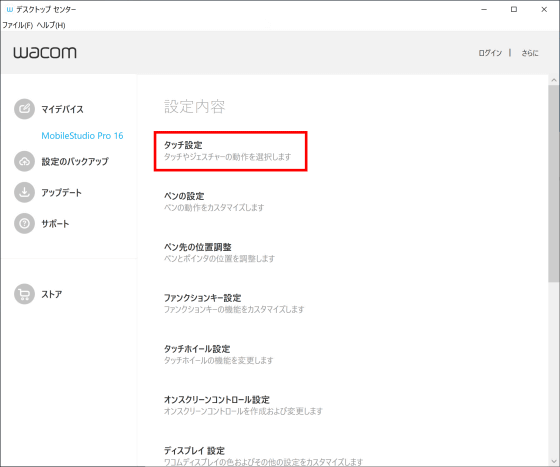Open the ヘルプ(H) menu
This screenshot has width=560, height=467.
pos(51,25)
